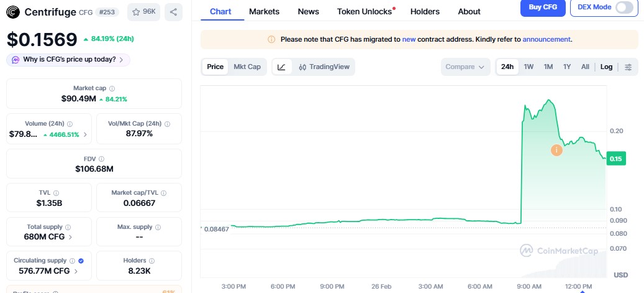The image size is (644, 293).
Task: Switch to the Holders tab
Action: pyautogui.click(x=425, y=12)
